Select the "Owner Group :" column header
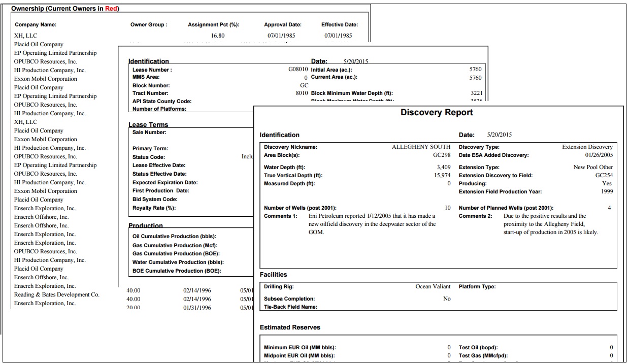Screen dimensions: 628x364 (149, 24)
